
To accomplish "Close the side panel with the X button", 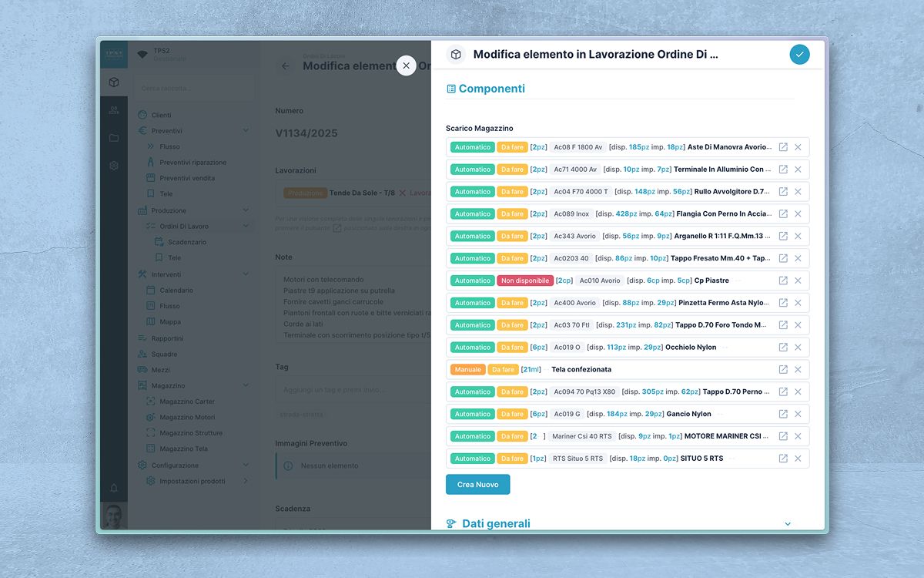I will click(x=406, y=66).
